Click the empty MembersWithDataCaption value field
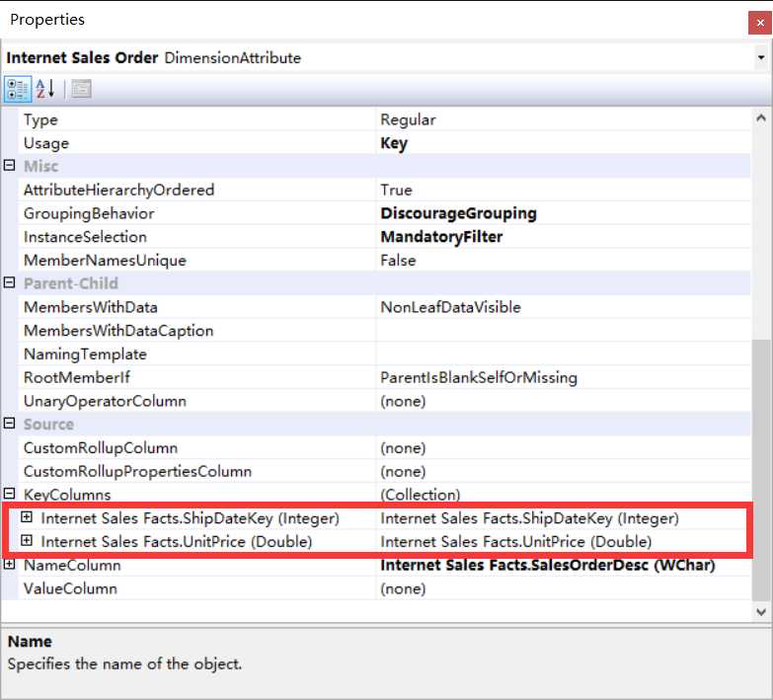This screenshot has width=773, height=700. point(564,331)
